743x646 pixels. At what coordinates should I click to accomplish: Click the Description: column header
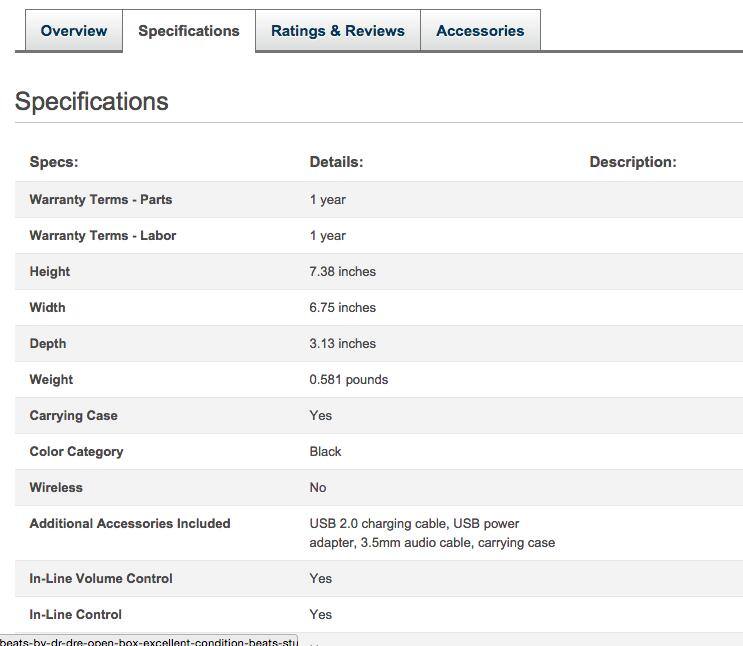[x=633, y=162]
